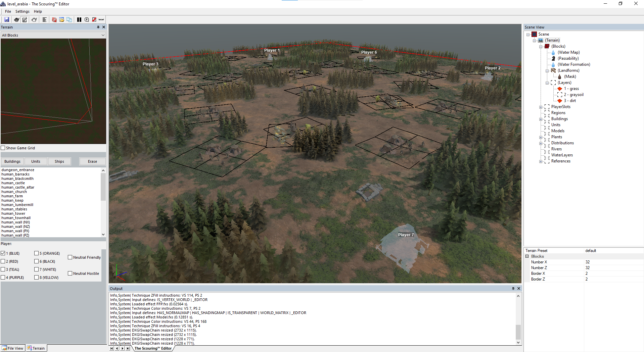This screenshot has height=352, width=644.
Task: Expand the Distributions tree node
Action: coord(541,143)
